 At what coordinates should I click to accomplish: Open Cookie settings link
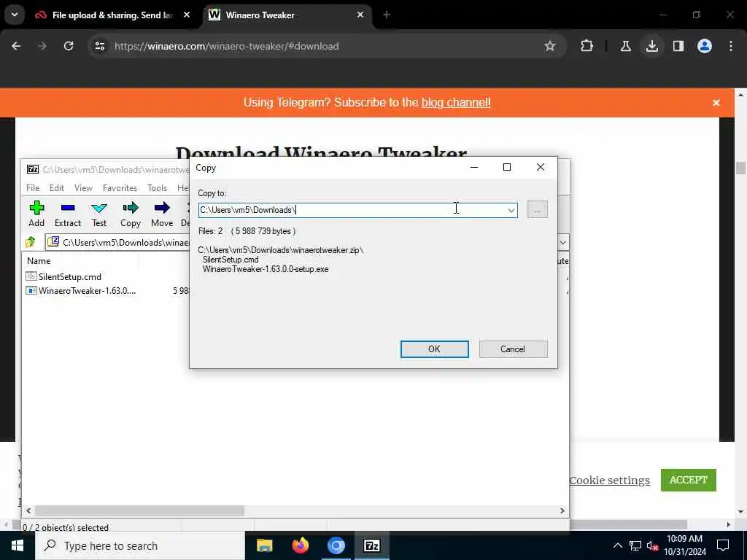[x=610, y=481]
